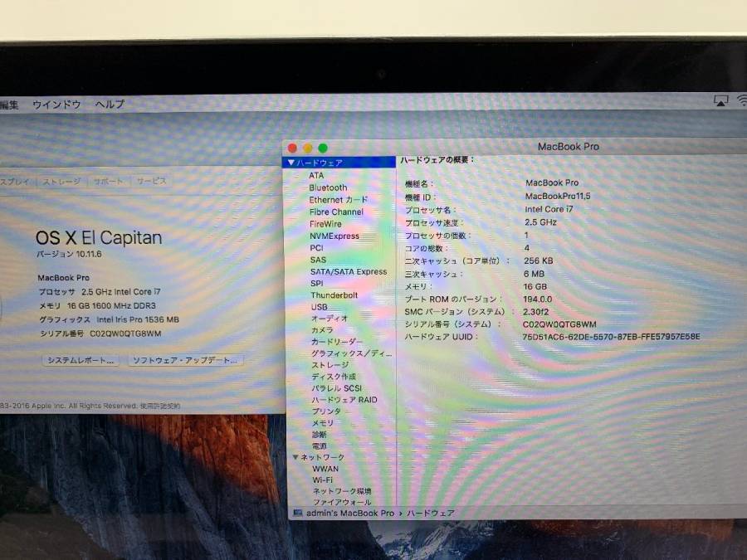Select USB in hardware list
The height and width of the screenshot is (560, 747).
point(320,307)
